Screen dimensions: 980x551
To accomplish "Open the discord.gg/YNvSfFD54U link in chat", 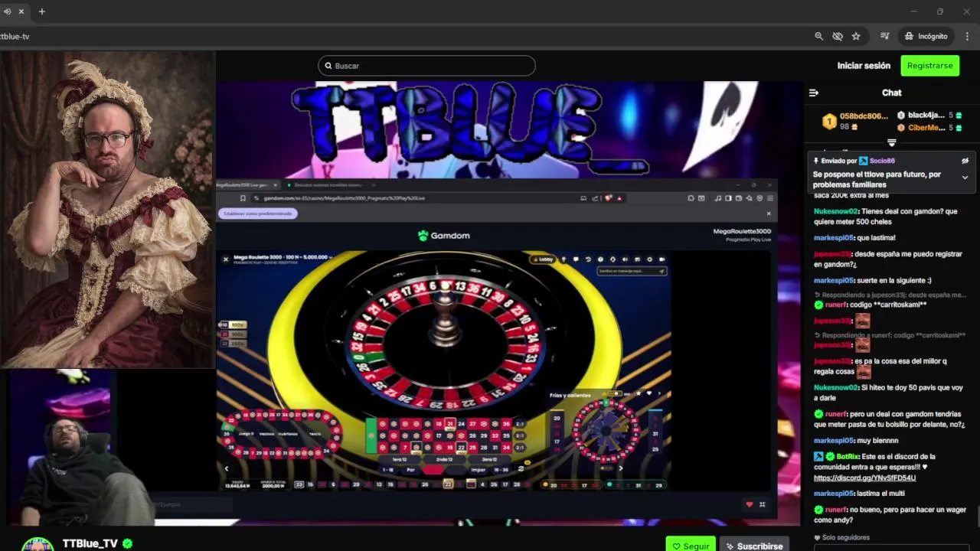I will tap(864, 478).
